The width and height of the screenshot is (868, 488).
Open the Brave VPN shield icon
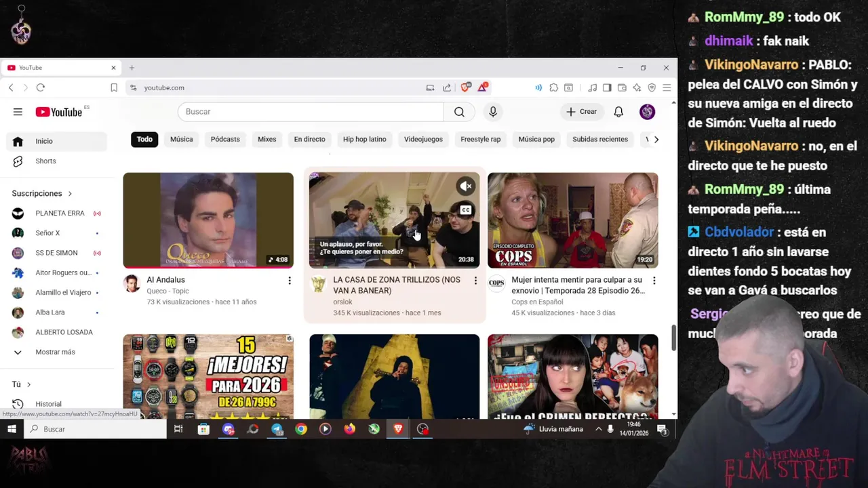pos(652,87)
